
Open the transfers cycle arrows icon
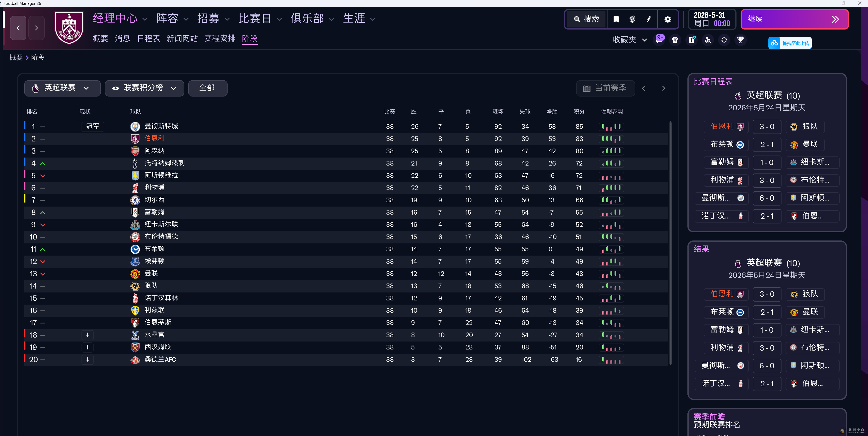(724, 40)
